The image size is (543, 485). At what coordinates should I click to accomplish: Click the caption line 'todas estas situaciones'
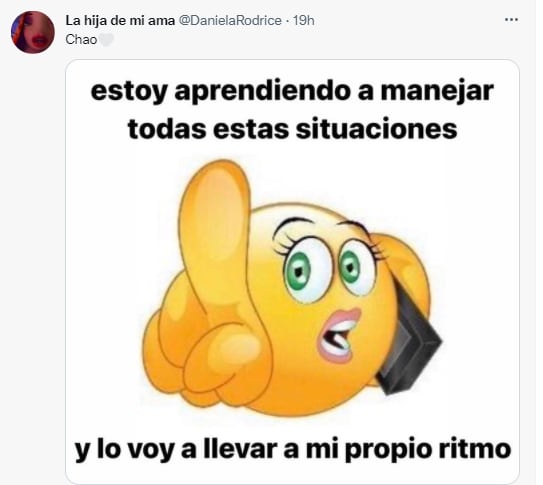[x=293, y=129]
